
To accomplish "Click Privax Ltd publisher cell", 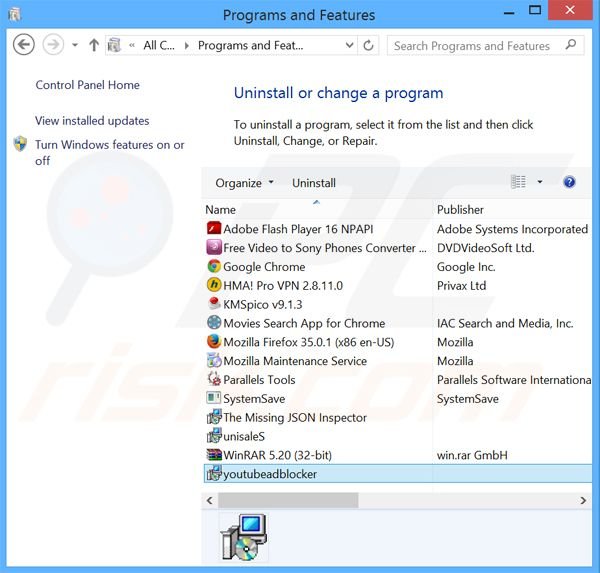I will 461,286.
